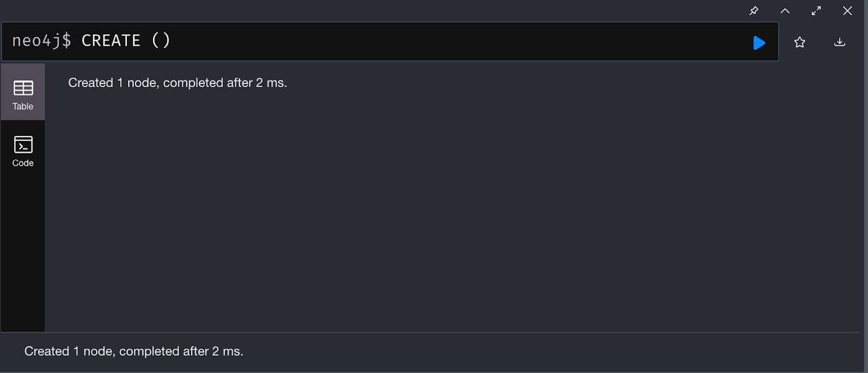
Task: Click the neo4j$ prompt in the editor
Action: tap(41, 41)
